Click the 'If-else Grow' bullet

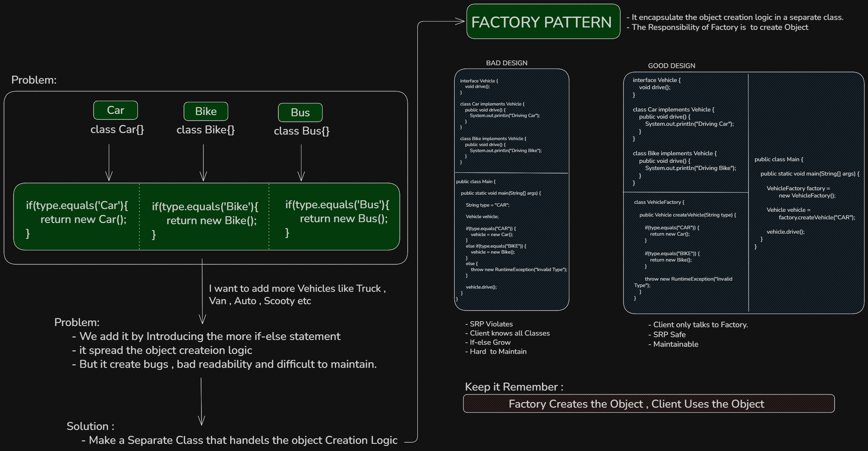click(488, 342)
